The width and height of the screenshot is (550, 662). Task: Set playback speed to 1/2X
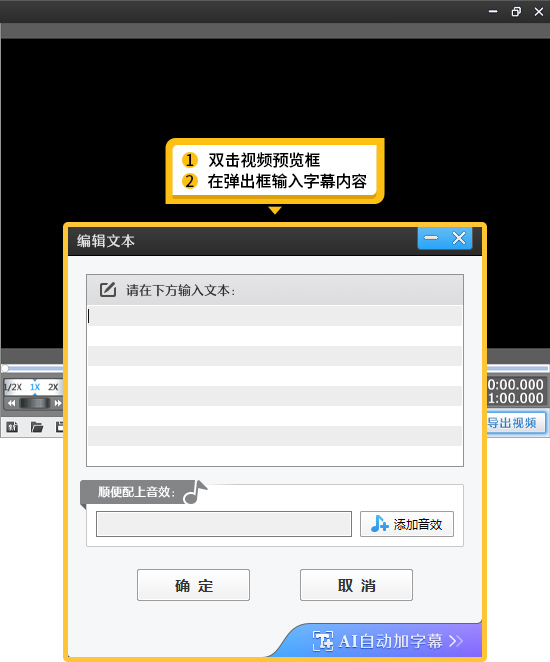click(13, 387)
